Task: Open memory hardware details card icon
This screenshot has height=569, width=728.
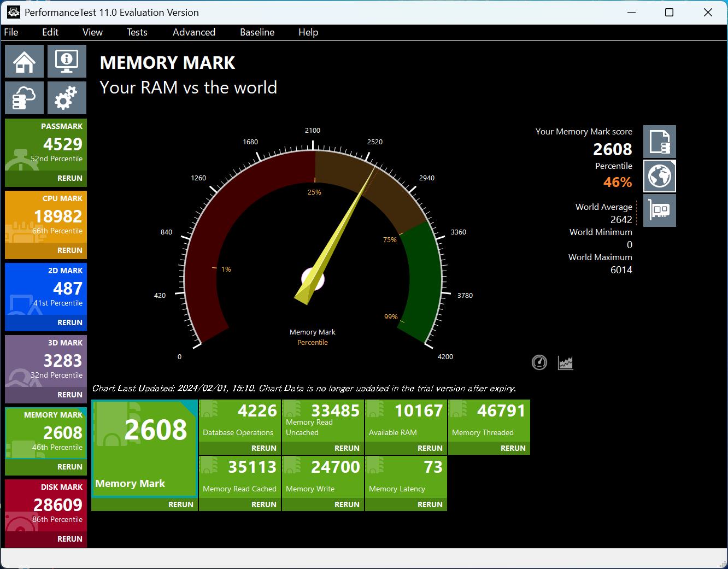Action: click(x=660, y=210)
